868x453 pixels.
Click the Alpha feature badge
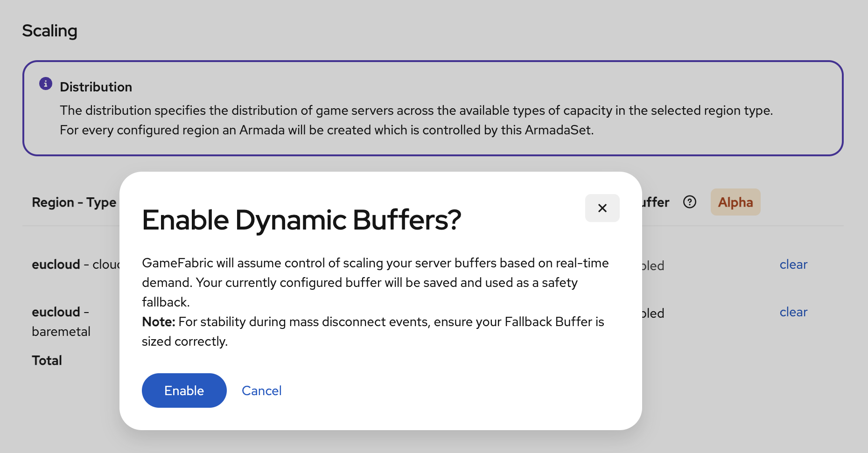[735, 202]
